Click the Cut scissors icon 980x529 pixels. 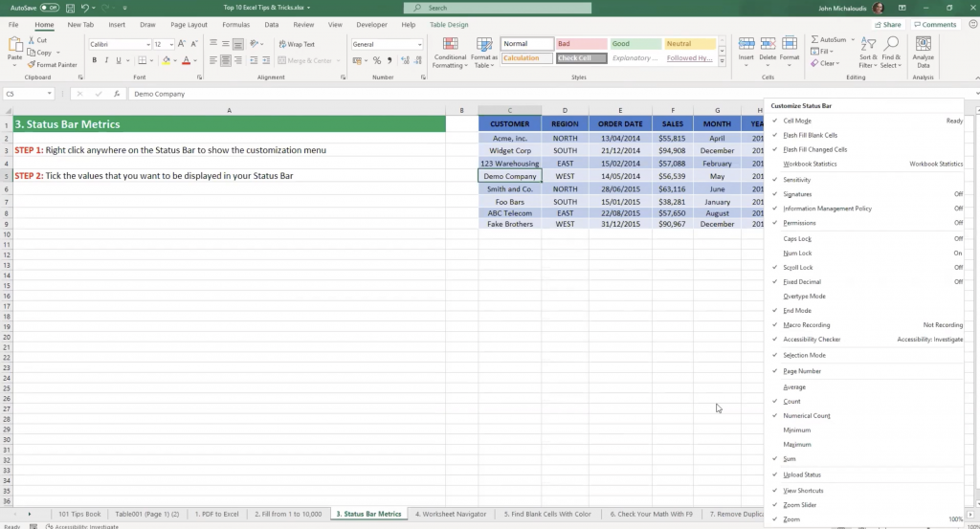[x=32, y=40]
